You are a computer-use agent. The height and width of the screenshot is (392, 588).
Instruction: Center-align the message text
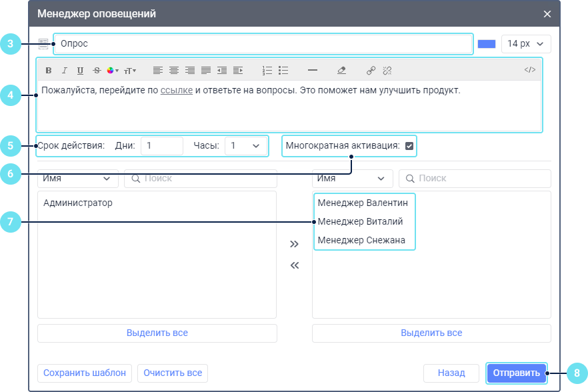[174, 70]
